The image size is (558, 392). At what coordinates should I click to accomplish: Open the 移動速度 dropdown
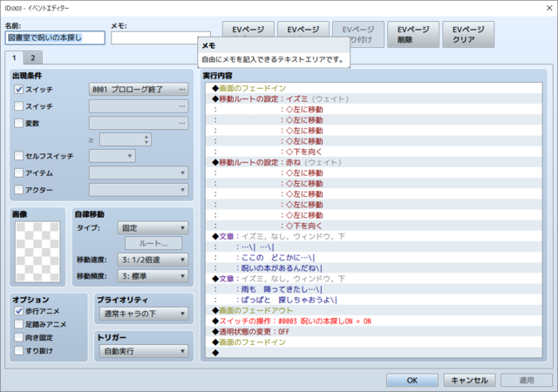tap(153, 260)
